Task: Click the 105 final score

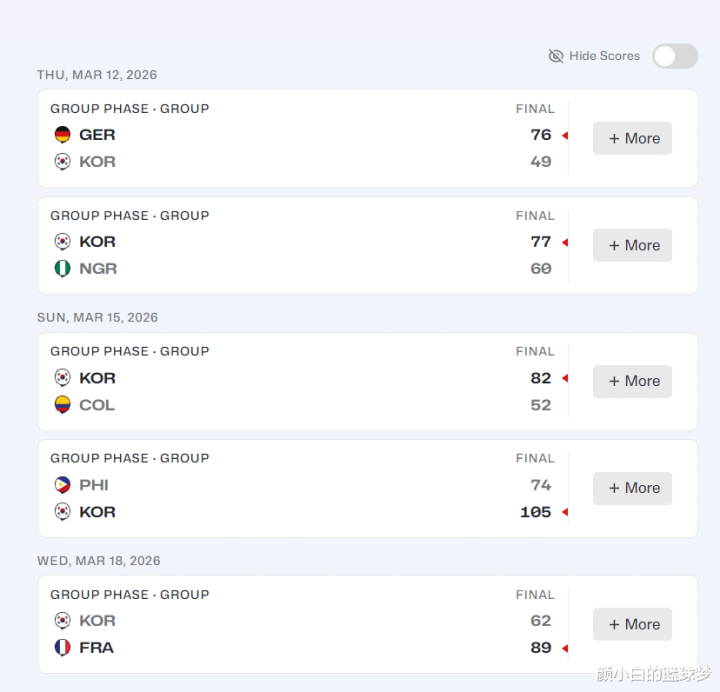Action: point(535,512)
